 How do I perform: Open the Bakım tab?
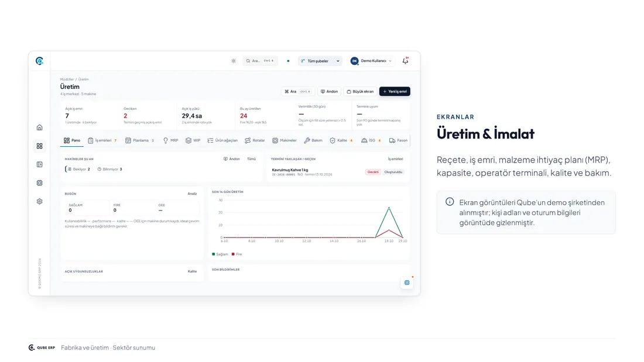coord(313,140)
